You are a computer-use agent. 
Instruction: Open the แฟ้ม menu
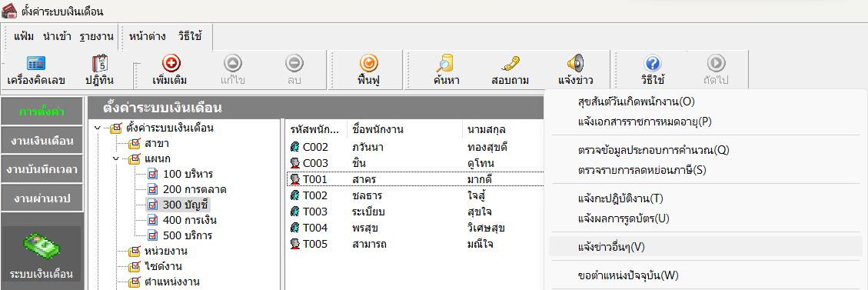pyautogui.click(x=24, y=37)
